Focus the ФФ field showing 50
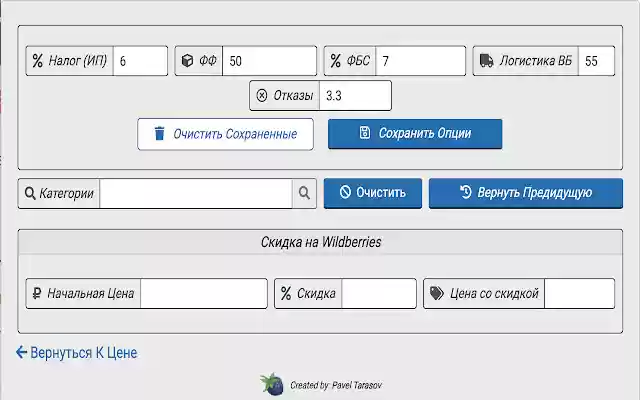Screen dimensions: 640x400 [x=269, y=61]
